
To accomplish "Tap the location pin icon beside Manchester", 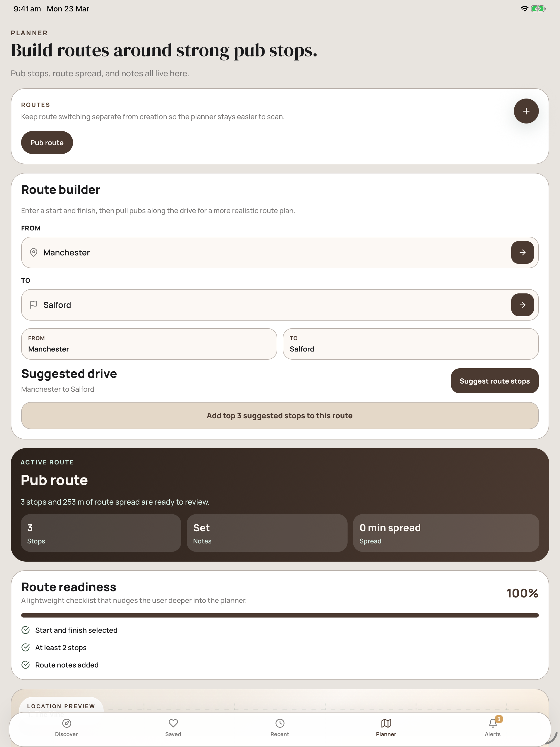I will click(33, 252).
